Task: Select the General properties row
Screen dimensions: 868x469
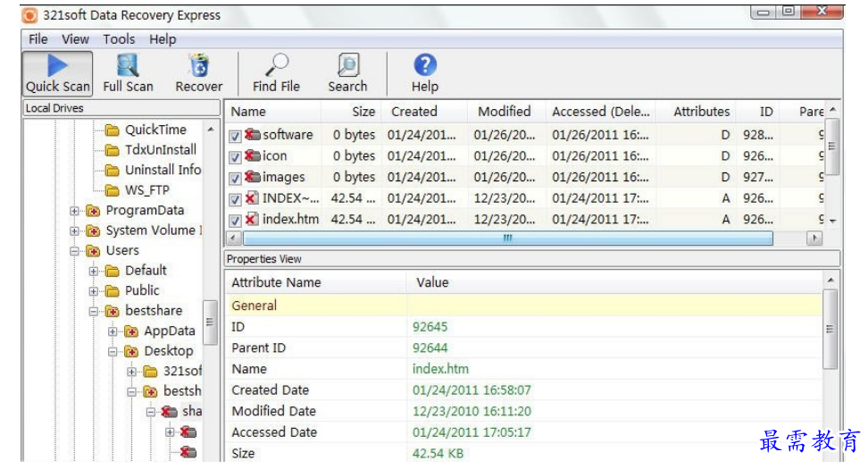Action: pos(523,306)
